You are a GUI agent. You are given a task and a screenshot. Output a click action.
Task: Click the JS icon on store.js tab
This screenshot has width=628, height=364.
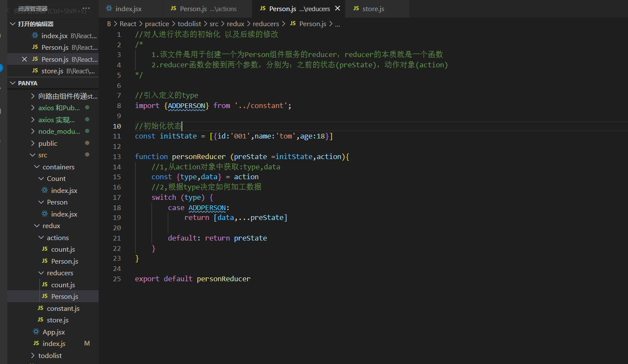click(x=356, y=8)
